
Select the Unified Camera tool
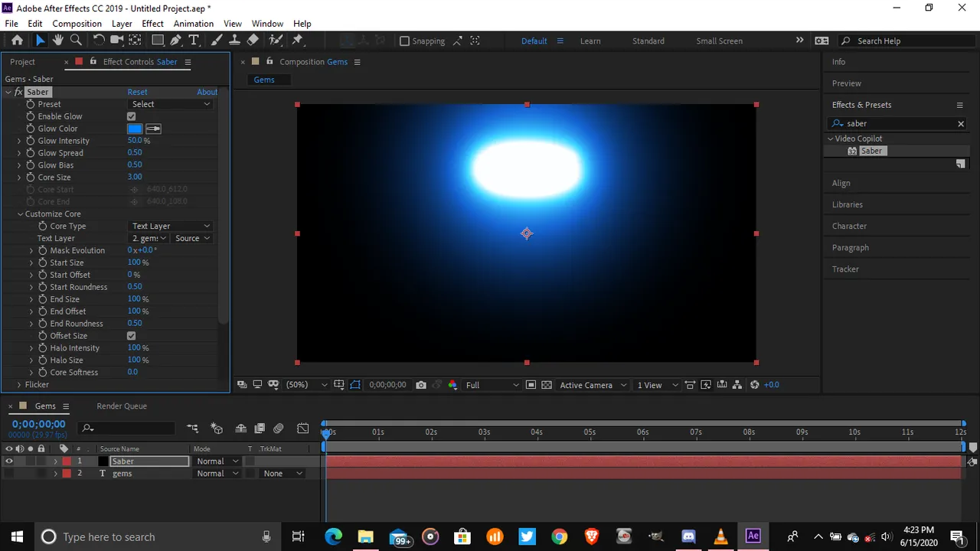coord(117,41)
